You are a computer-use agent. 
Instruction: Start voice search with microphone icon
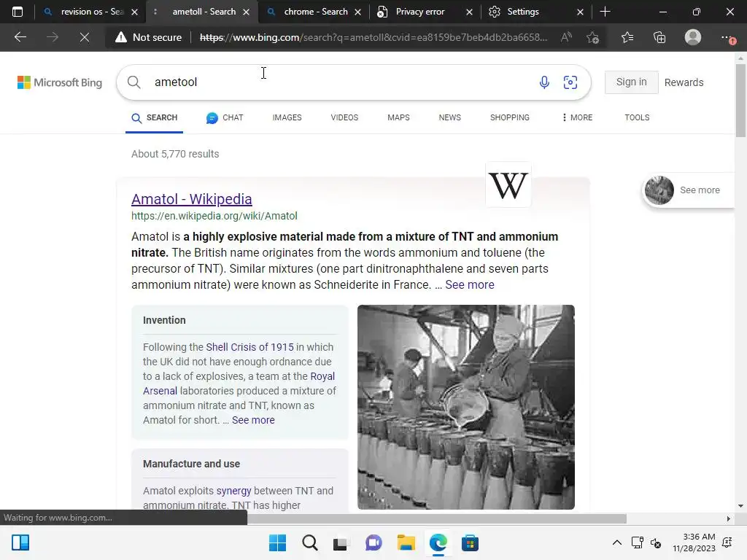[544, 82]
